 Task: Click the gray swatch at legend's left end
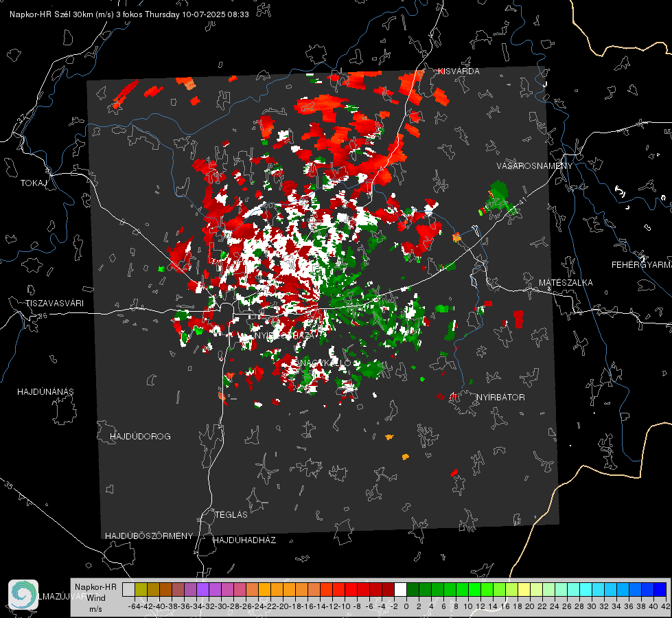click(x=128, y=589)
